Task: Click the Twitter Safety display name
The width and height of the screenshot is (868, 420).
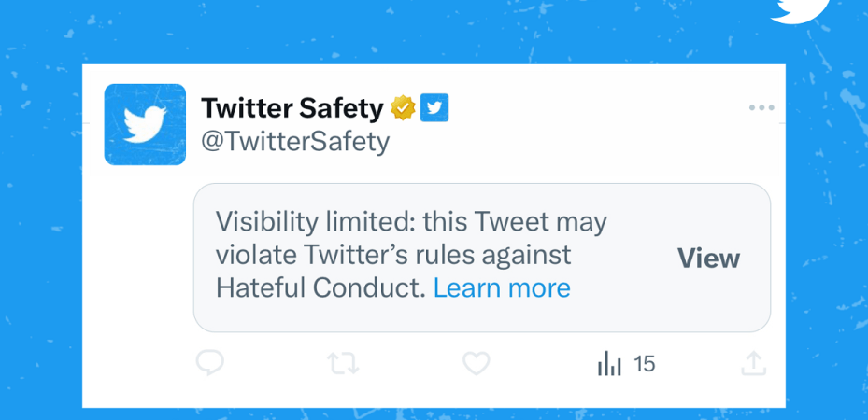Action: point(292,108)
